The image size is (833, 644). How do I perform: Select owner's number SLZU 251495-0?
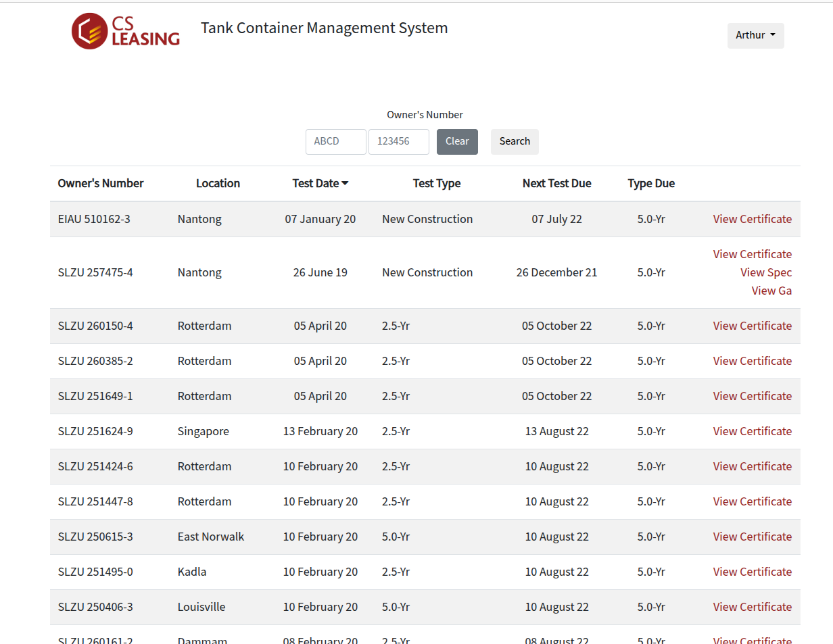[95, 572]
